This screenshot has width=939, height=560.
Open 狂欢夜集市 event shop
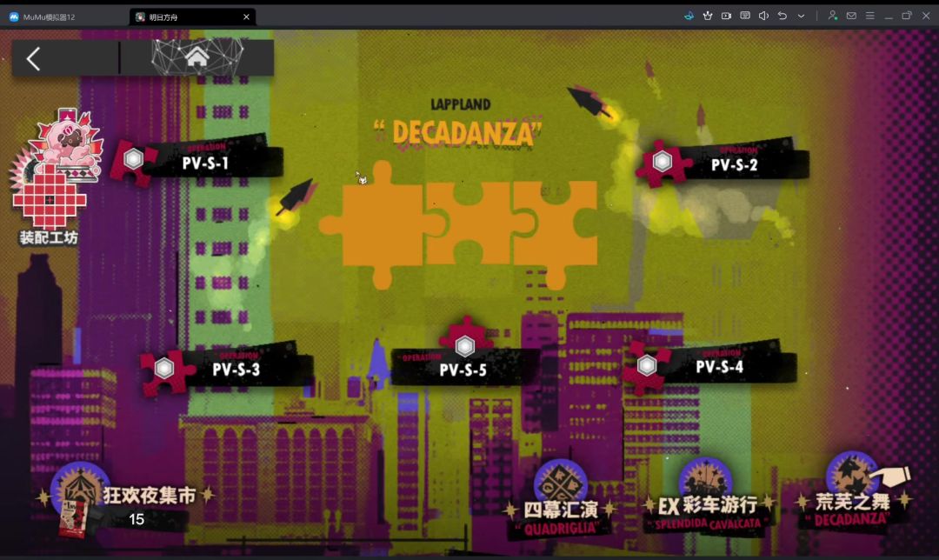[127, 500]
